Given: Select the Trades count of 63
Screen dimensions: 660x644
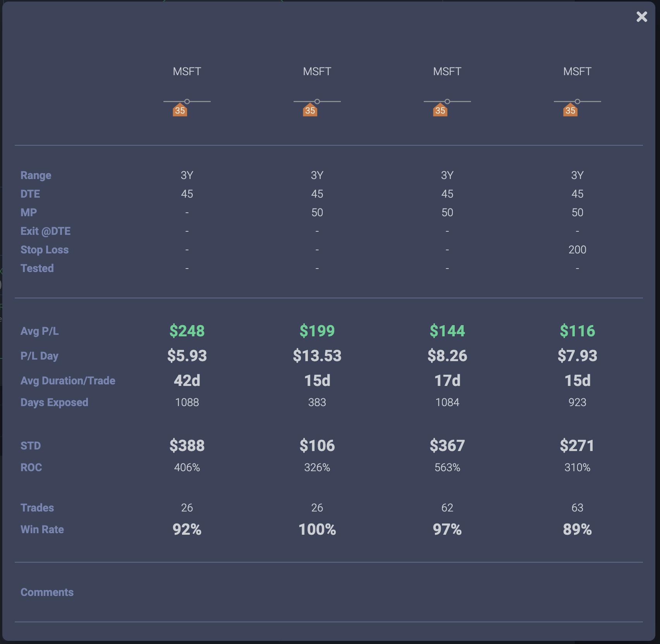Looking at the screenshot, I should pyautogui.click(x=577, y=508).
